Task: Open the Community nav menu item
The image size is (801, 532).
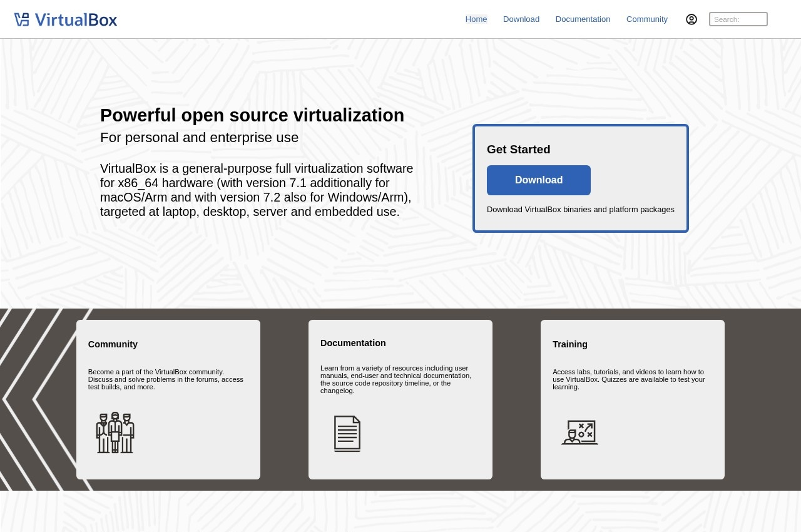Action: (x=647, y=19)
